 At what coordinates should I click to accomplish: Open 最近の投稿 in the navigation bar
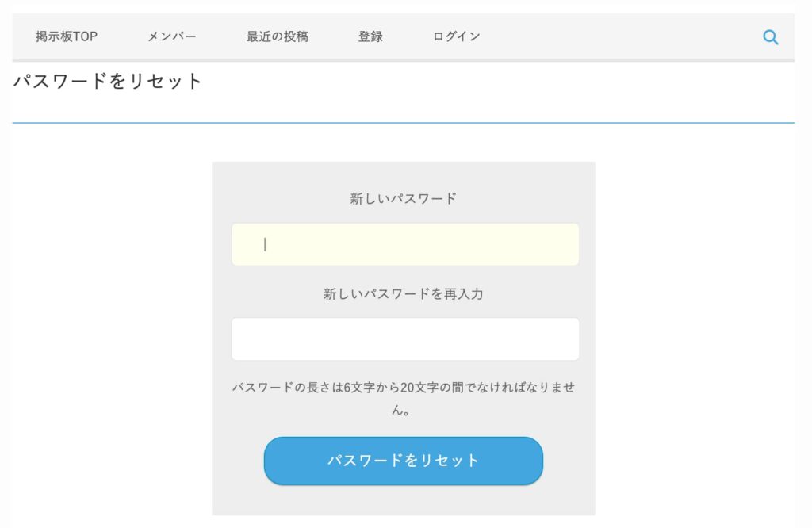click(x=277, y=36)
